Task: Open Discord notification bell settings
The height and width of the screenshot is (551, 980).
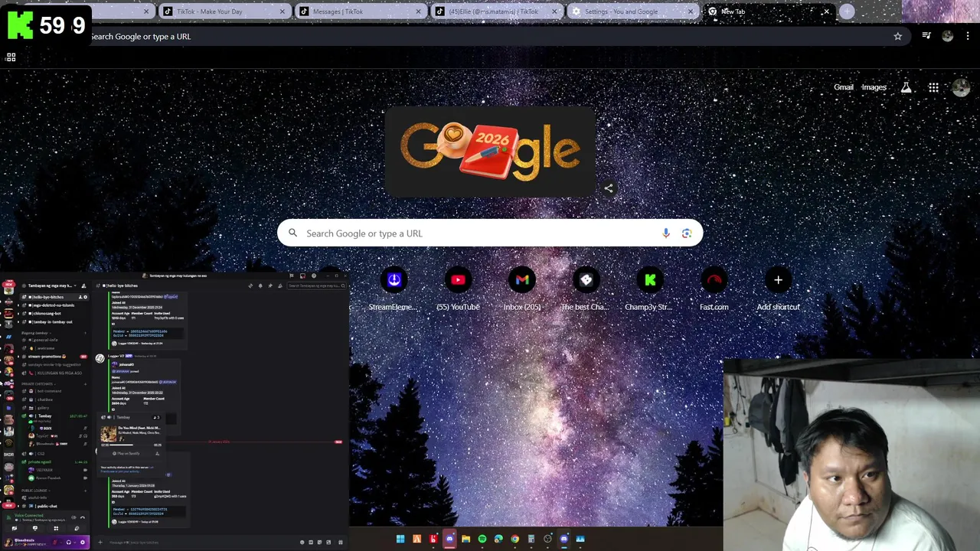Action: point(260,285)
